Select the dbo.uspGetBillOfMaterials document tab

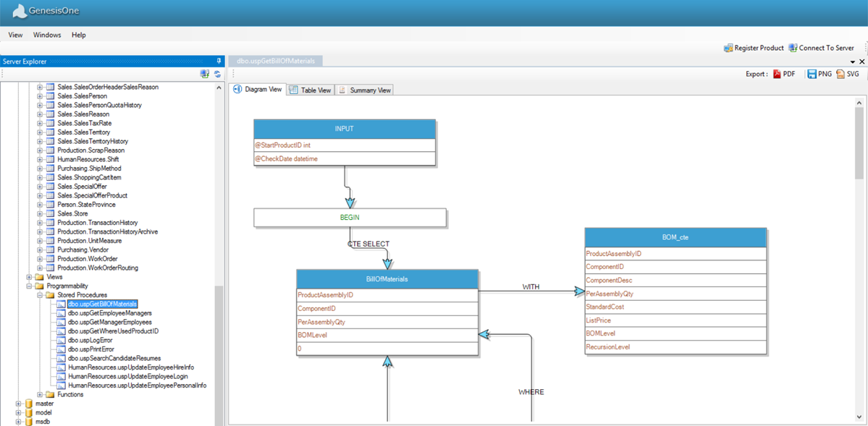[x=276, y=61]
